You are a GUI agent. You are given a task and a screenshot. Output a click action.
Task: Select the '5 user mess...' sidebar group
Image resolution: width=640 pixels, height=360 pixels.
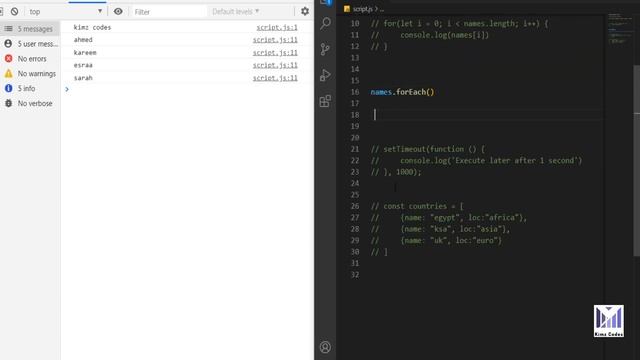point(30,44)
